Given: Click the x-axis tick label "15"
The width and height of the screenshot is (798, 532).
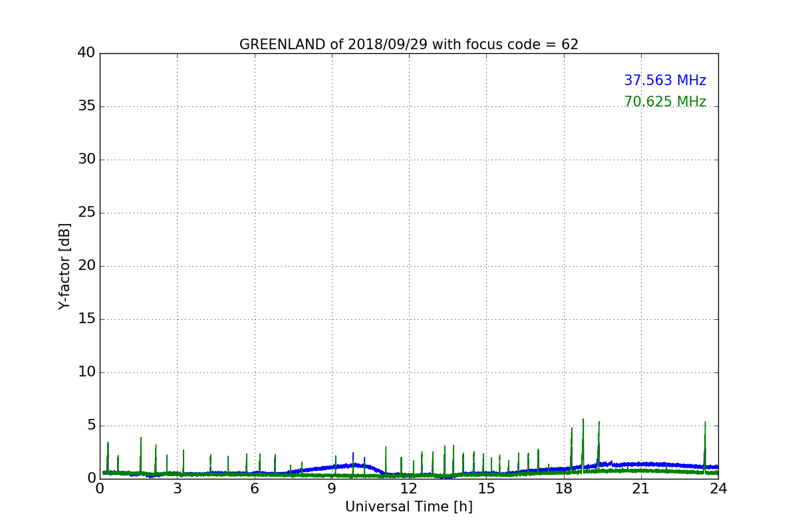Looking at the screenshot, I should point(486,489).
